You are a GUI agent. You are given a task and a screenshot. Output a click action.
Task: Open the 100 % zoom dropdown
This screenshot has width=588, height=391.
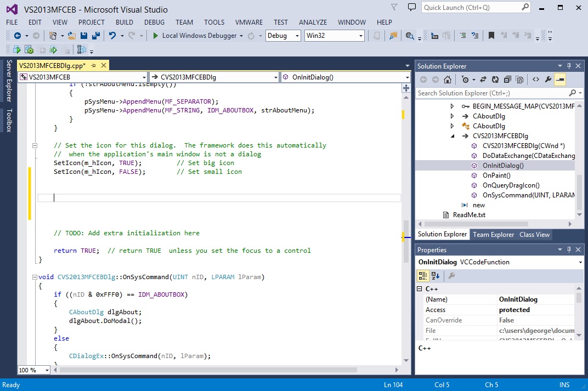click(x=34, y=370)
